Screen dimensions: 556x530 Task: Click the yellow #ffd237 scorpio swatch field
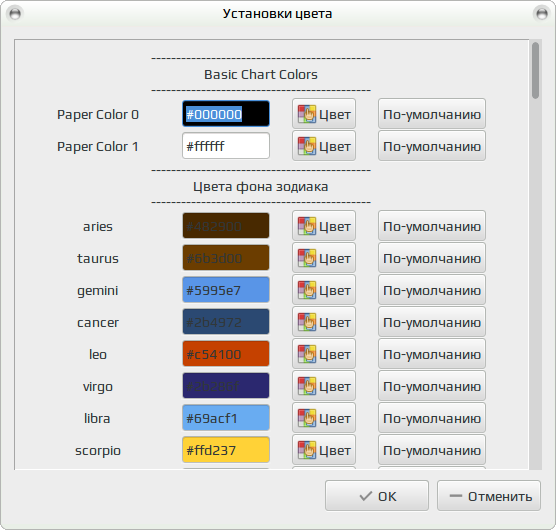(x=226, y=450)
